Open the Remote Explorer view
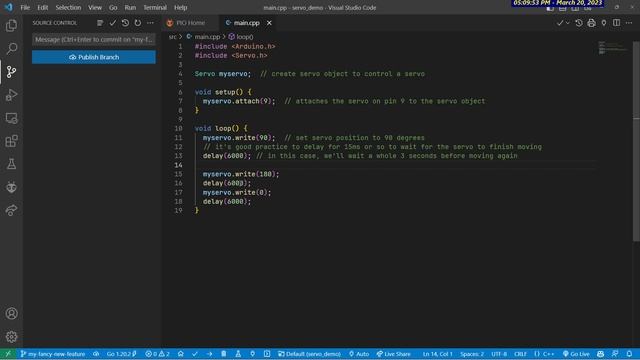Viewport: 640px width, 360px height. pos(11,118)
